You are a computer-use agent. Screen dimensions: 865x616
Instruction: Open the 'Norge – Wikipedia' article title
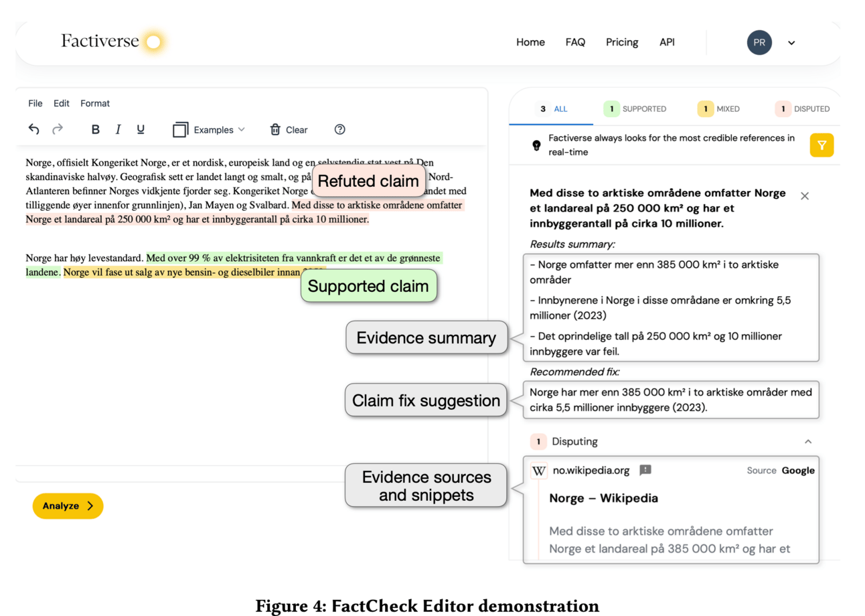click(x=604, y=498)
